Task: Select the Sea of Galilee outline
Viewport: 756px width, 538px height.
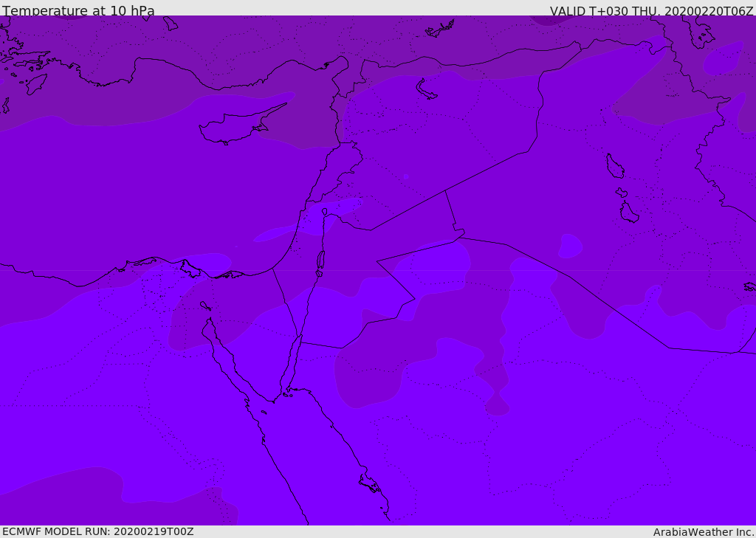Action: [325, 212]
